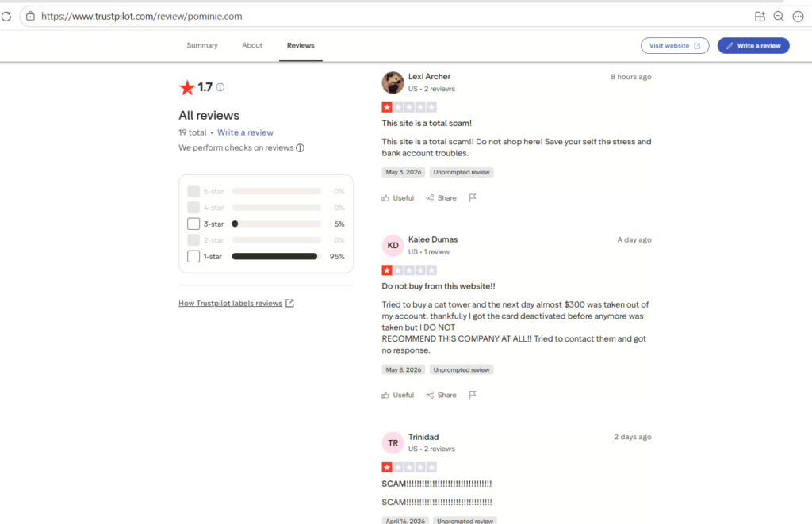Click the URL address bar field
Viewport: 812px width, 524px height.
[389, 17]
